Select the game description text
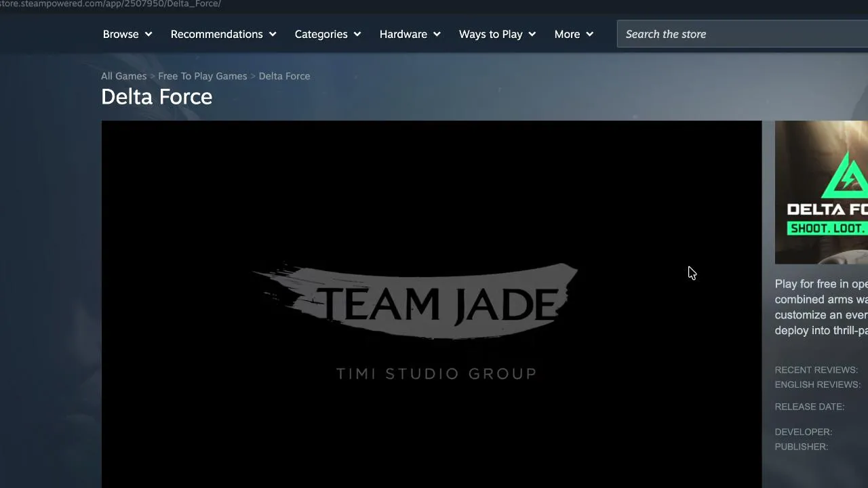Screen dimensions: 868x488 (821, 307)
